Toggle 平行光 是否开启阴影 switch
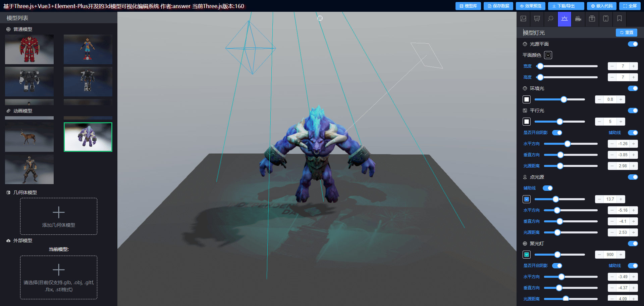Screen dimensions: 644x306 click(557, 133)
